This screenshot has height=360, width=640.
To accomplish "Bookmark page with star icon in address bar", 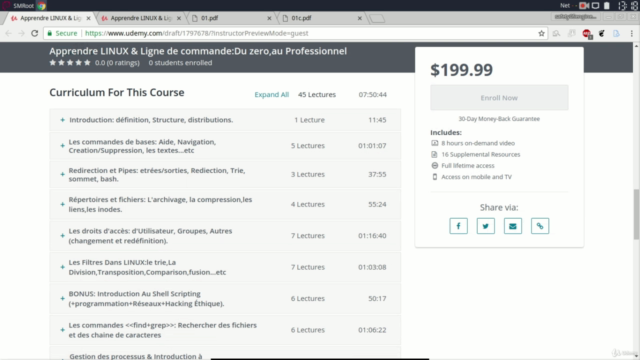I will click(541, 33).
